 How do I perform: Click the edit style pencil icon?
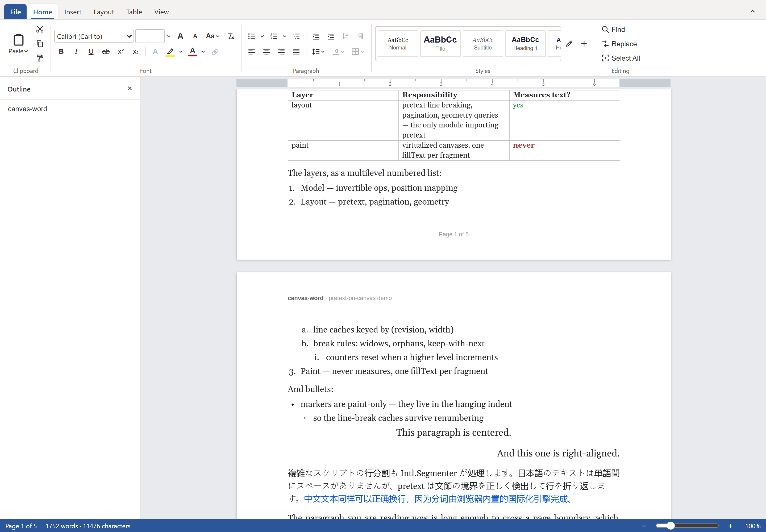tap(569, 44)
